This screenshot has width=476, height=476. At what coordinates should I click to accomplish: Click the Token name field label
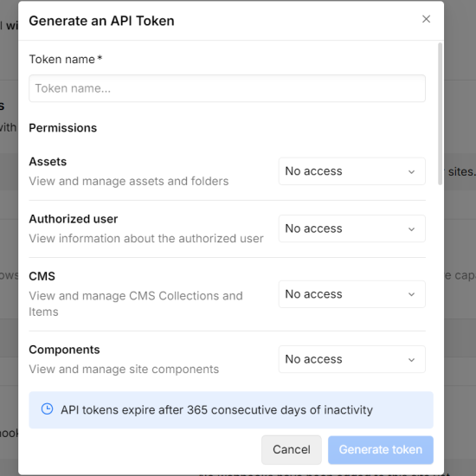tap(65, 59)
